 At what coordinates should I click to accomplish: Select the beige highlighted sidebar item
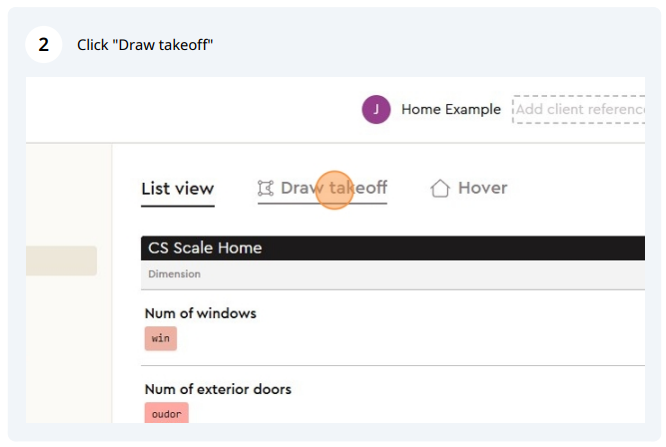point(61,260)
